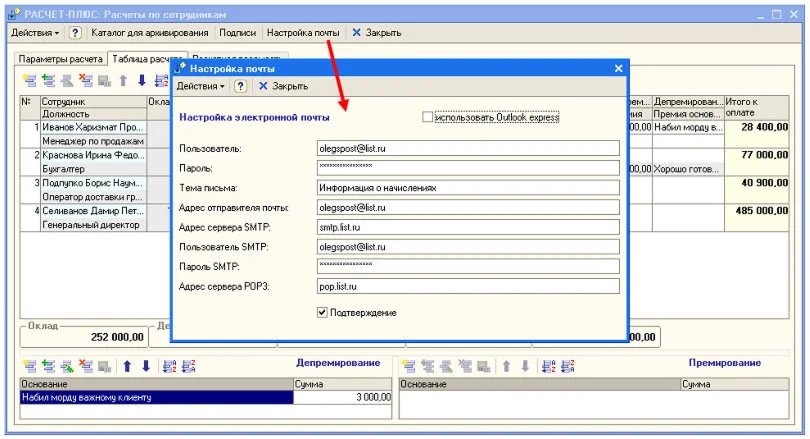810x439 pixels.
Task: Enable the 'использовать Outlook express' checkbox
Action: [x=428, y=117]
